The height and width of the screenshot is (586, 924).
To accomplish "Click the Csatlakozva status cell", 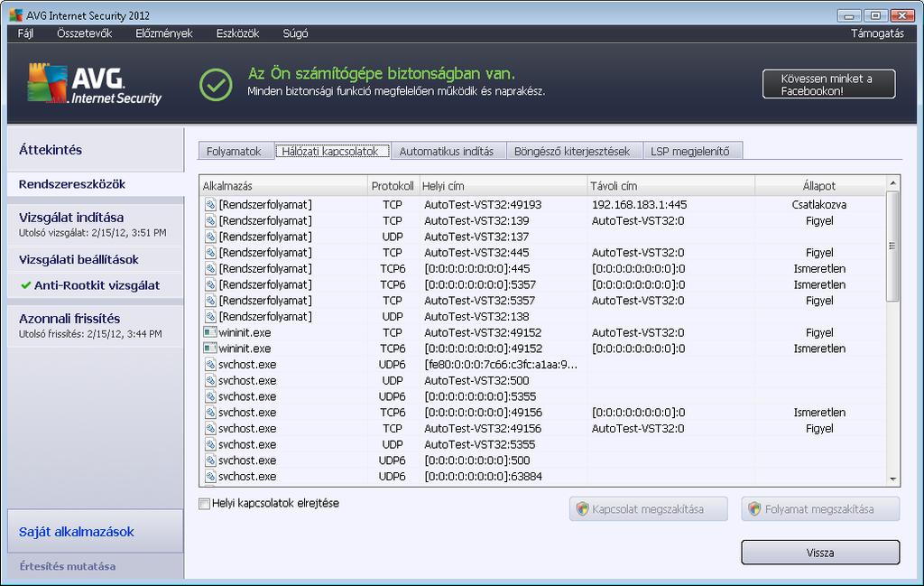I will [819, 205].
